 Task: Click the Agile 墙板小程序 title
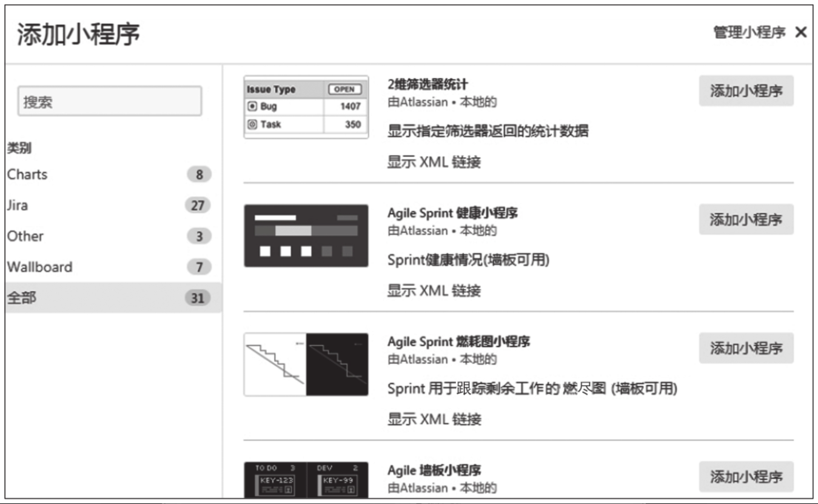(434, 470)
